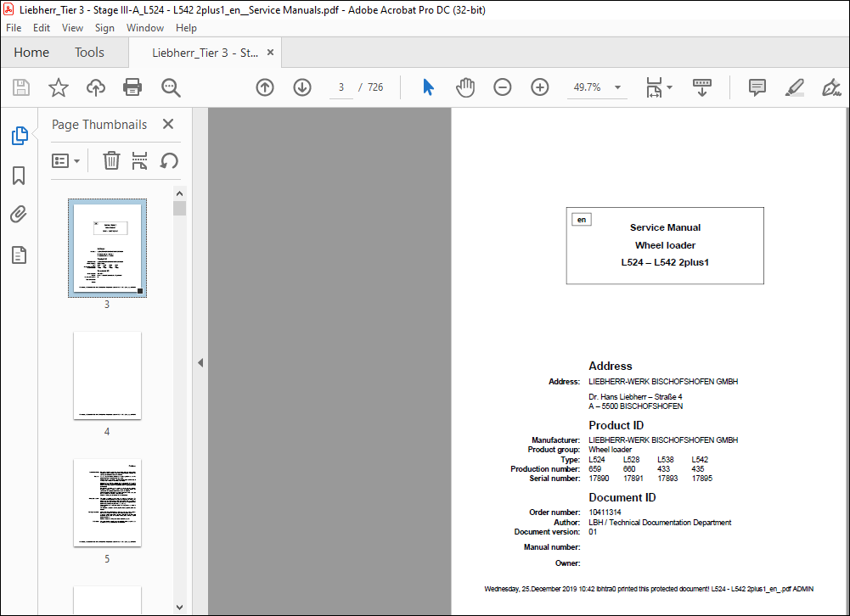This screenshot has width=850, height=616.
Task: Click 'Dr. Hans Liebherr – Straße 4' address line
Action: click(635, 396)
